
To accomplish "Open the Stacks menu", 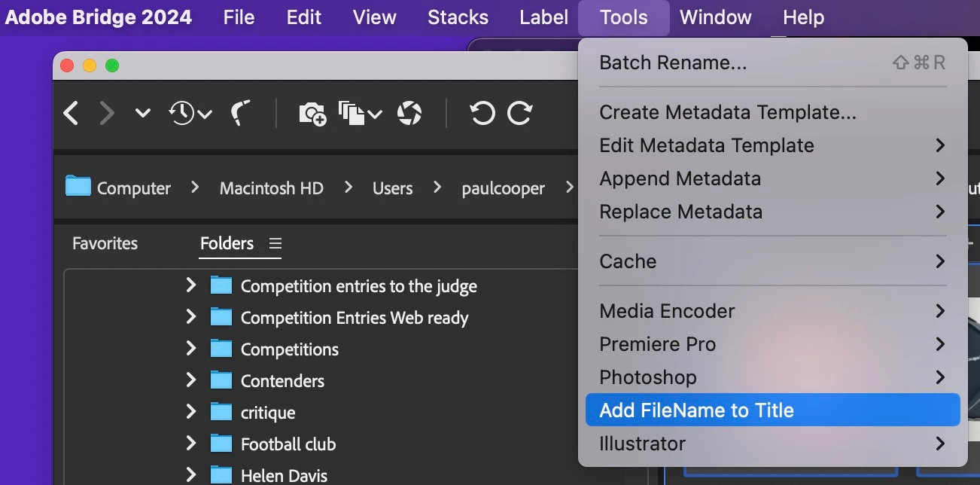I will tap(458, 17).
